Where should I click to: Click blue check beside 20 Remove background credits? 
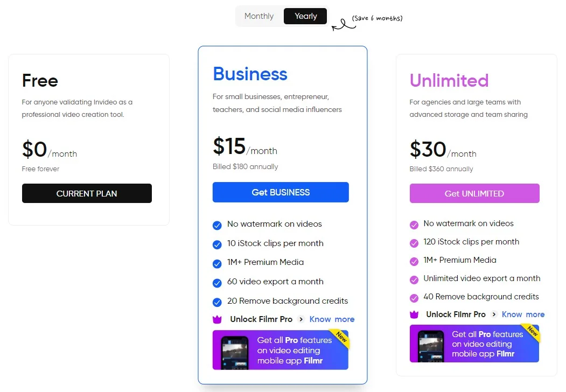pos(217,302)
